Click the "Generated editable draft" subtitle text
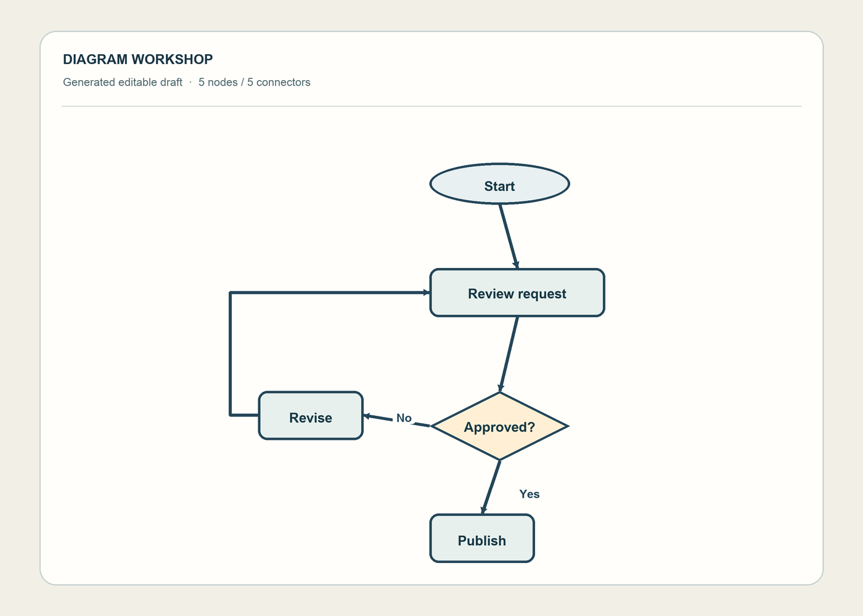 coord(123,83)
